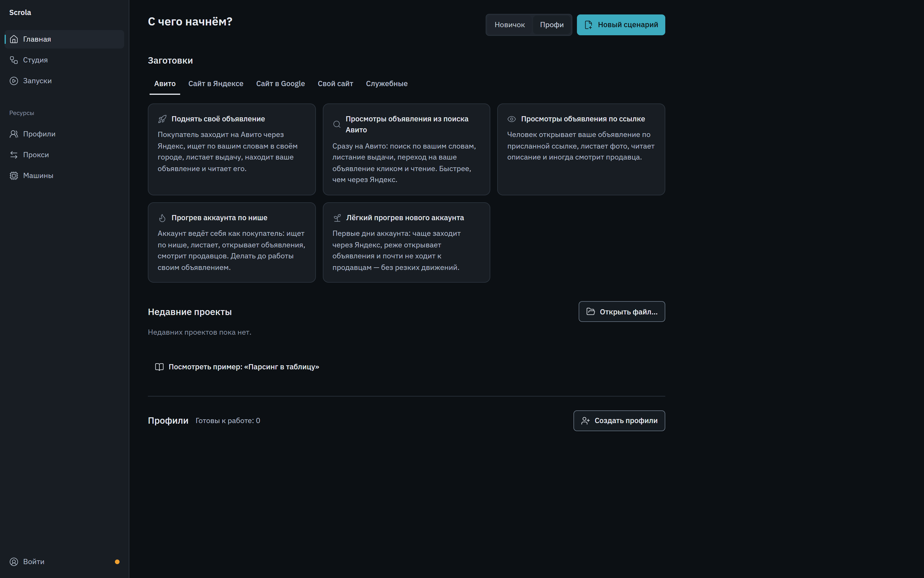This screenshot has height=578, width=924.
Task: Click the folder icon in Открыть файл button
Action: pyautogui.click(x=591, y=312)
